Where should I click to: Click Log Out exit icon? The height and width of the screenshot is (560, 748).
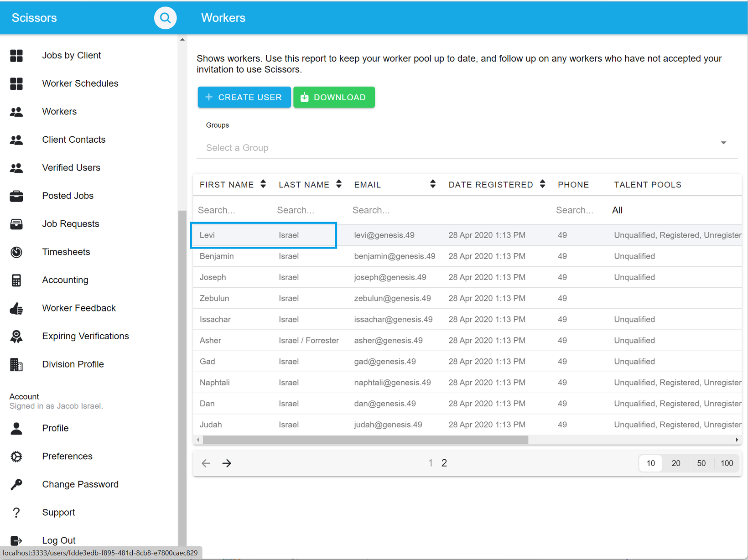[x=16, y=541]
